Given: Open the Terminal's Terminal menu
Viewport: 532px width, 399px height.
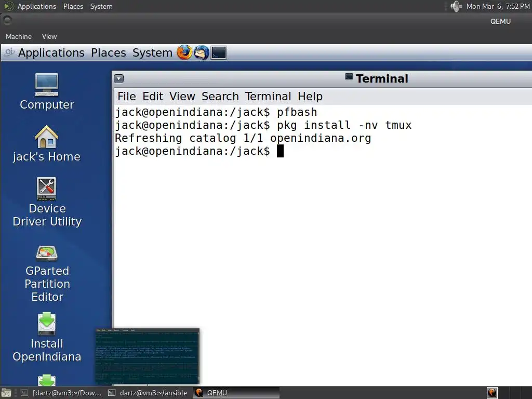Looking at the screenshot, I should point(268,96).
